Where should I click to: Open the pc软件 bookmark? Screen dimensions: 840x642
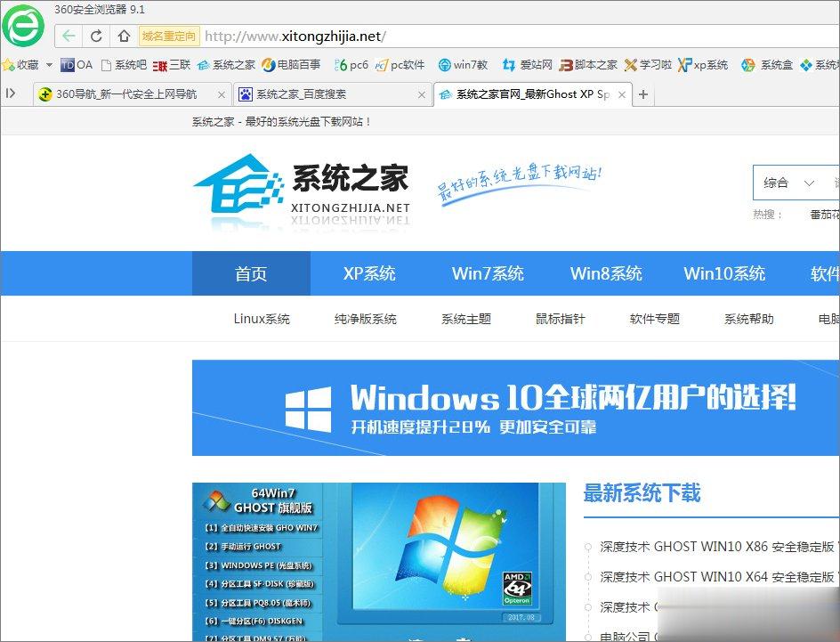click(x=400, y=65)
